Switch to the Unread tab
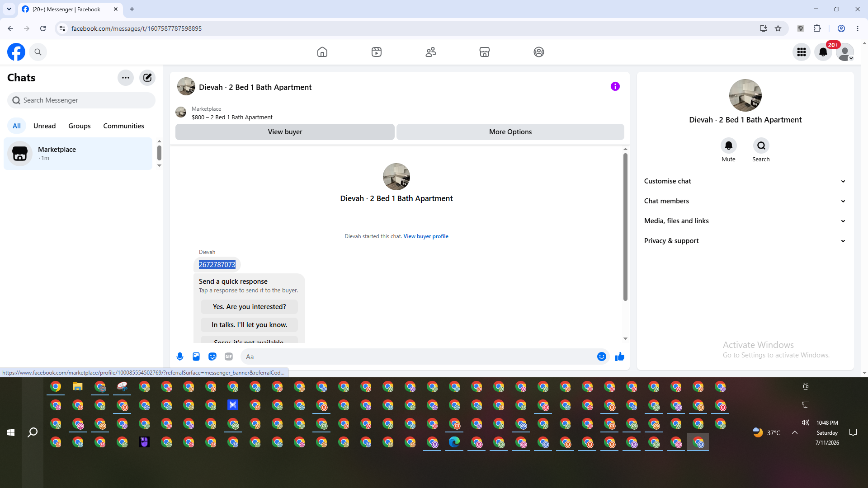Image resolution: width=868 pixels, height=488 pixels. pyautogui.click(x=45, y=126)
